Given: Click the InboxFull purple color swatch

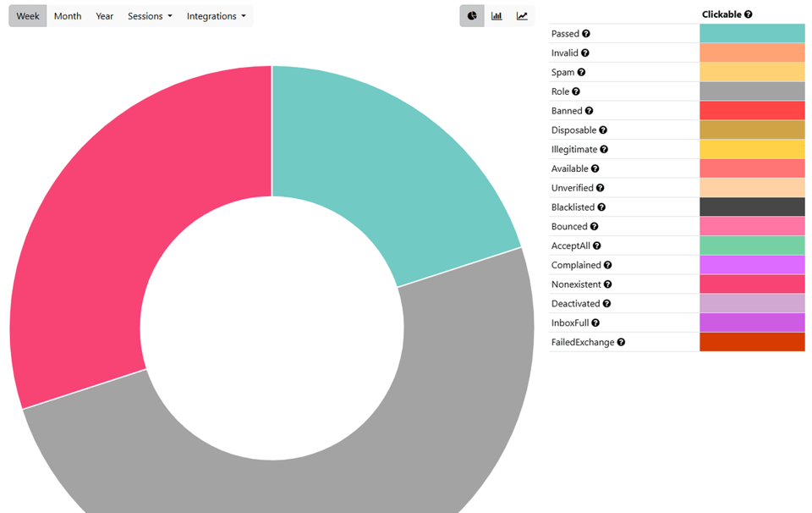Looking at the screenshot, I should pyautogui.click(x=752, y=323).
